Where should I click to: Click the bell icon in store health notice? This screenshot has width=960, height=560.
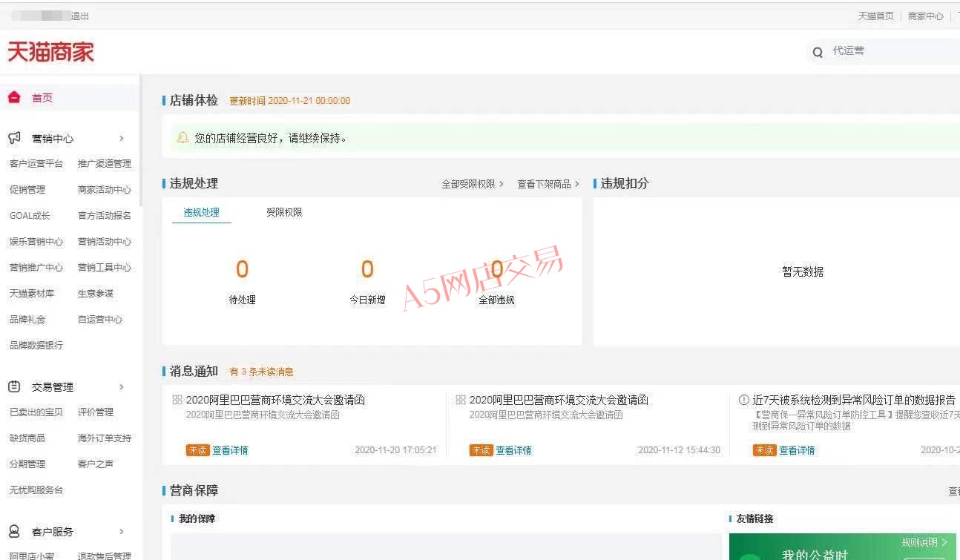(x=183, y=137)
